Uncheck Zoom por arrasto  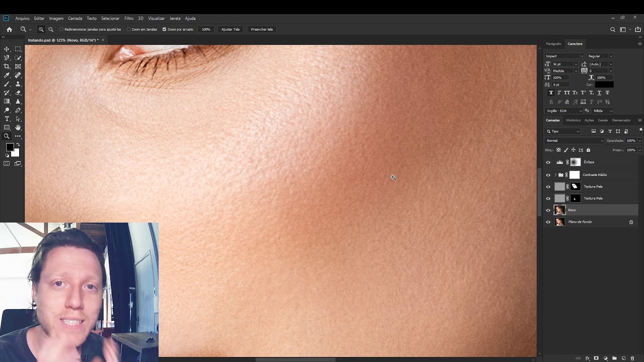click(x=164, y=29)
